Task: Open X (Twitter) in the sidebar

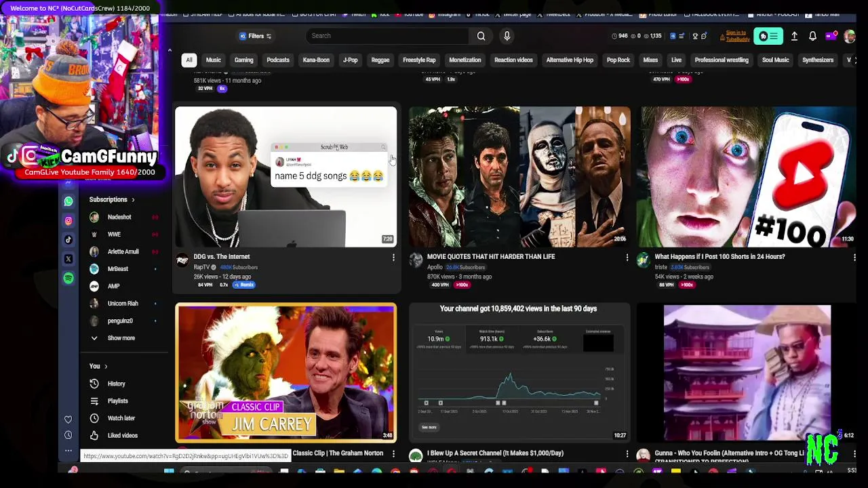Action: (x=68, y=259)
